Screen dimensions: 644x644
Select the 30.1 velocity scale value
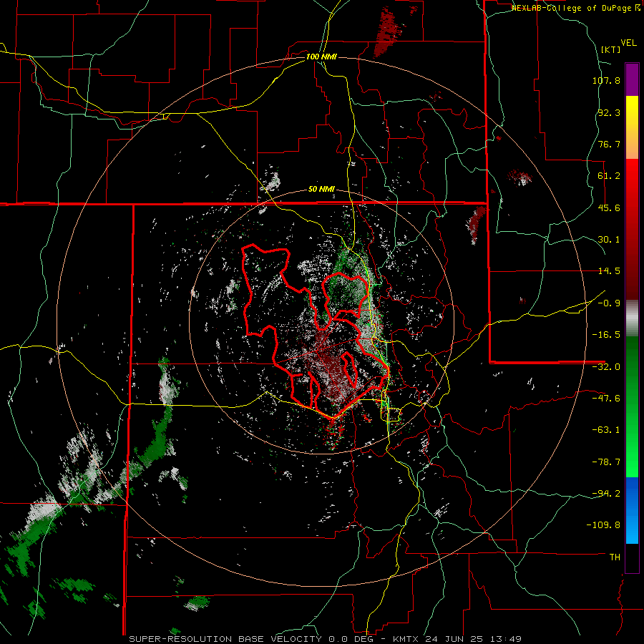609,240
